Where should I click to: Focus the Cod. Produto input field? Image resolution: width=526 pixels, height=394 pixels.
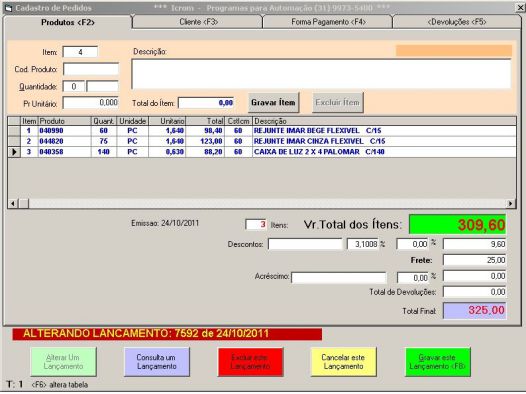click(91, 69)
